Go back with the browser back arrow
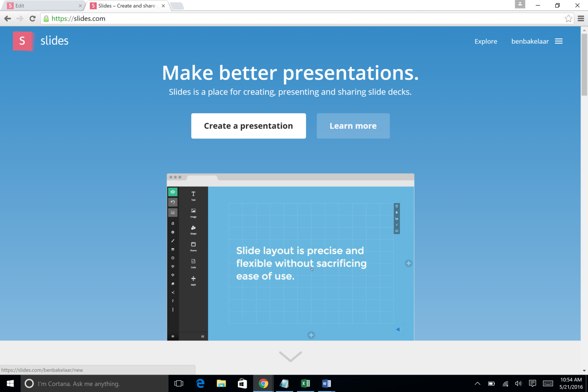This screenshot has width=588, height=392. click(7, 18)
